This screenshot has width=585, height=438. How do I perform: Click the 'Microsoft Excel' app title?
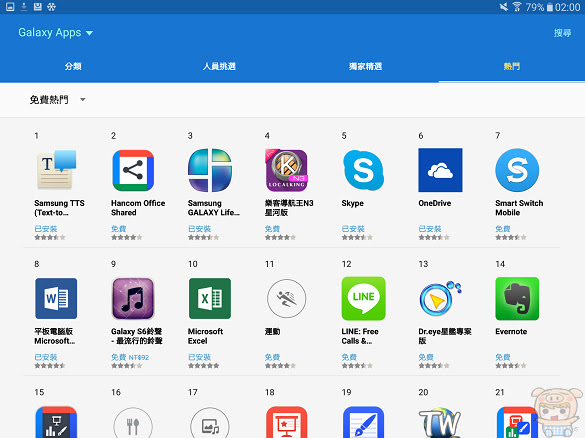(x=205, y=336)
